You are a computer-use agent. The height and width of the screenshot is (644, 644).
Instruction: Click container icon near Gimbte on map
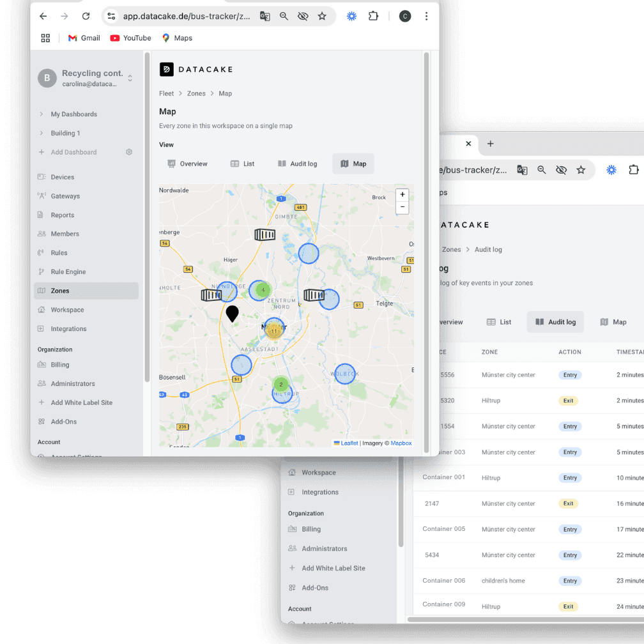[x=265, y=234]
